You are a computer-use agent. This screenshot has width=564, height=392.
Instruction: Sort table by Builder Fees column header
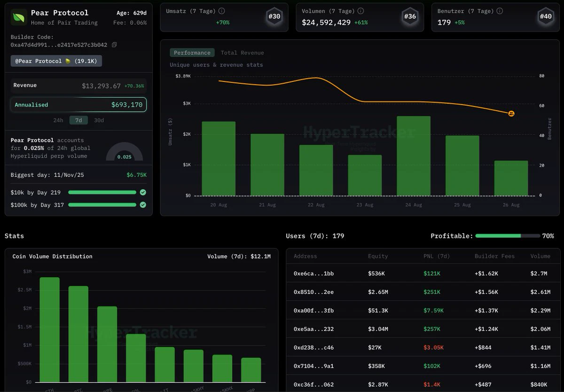(x=494, y=256)
